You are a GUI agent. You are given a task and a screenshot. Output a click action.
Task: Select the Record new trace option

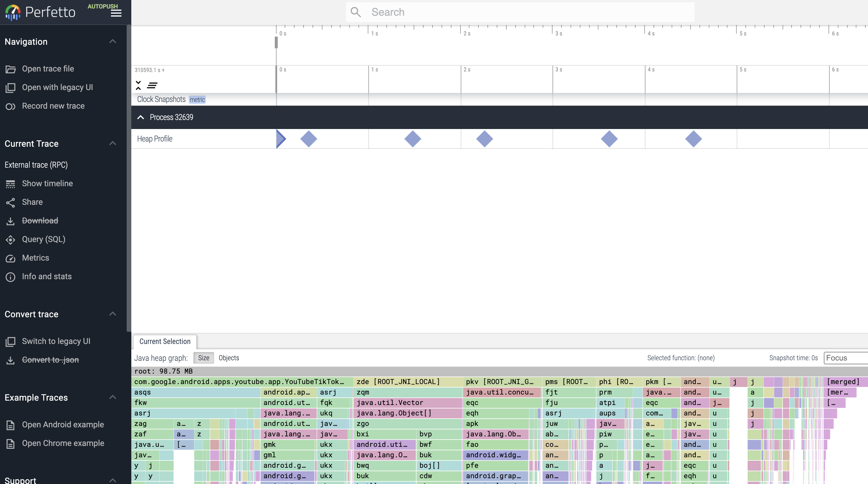pyautogui.click(x=53, y=106)
